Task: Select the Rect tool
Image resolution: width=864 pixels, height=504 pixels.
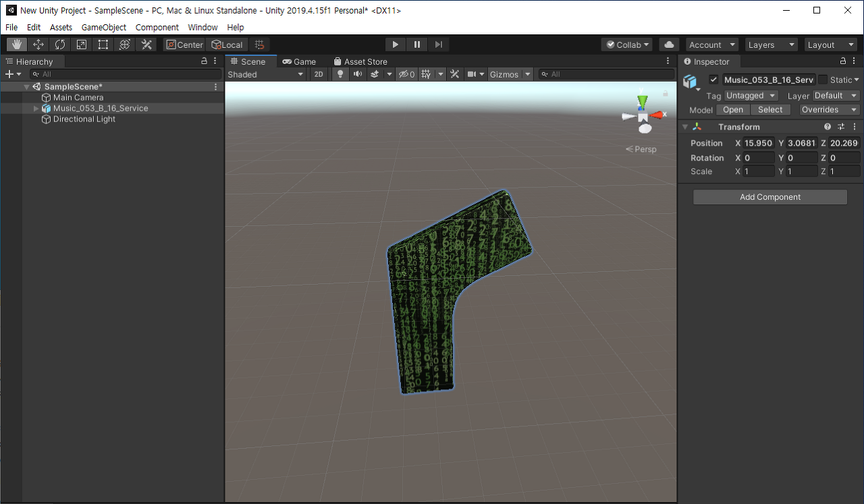Action: tap(103, 45)
